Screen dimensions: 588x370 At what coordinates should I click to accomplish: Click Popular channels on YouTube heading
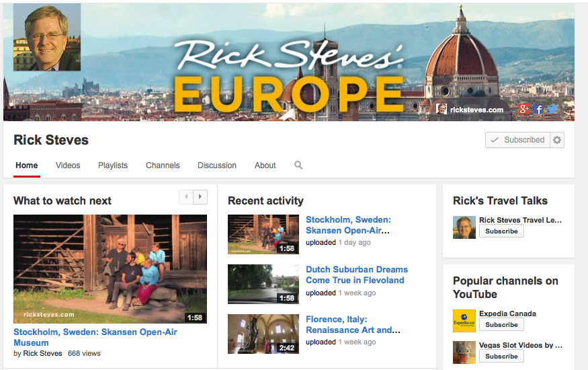tap(505, 287)
